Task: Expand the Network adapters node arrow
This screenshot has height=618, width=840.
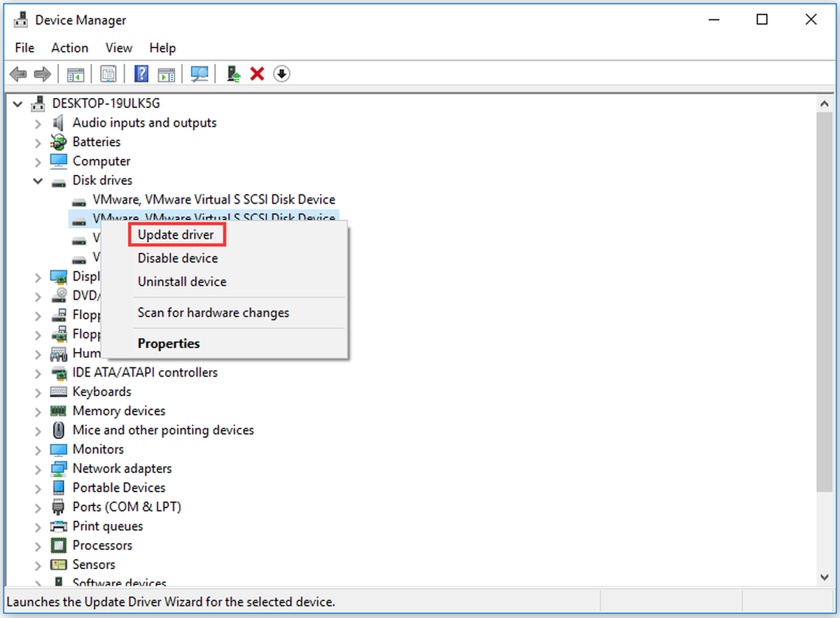Action: [x=38, y=469]
